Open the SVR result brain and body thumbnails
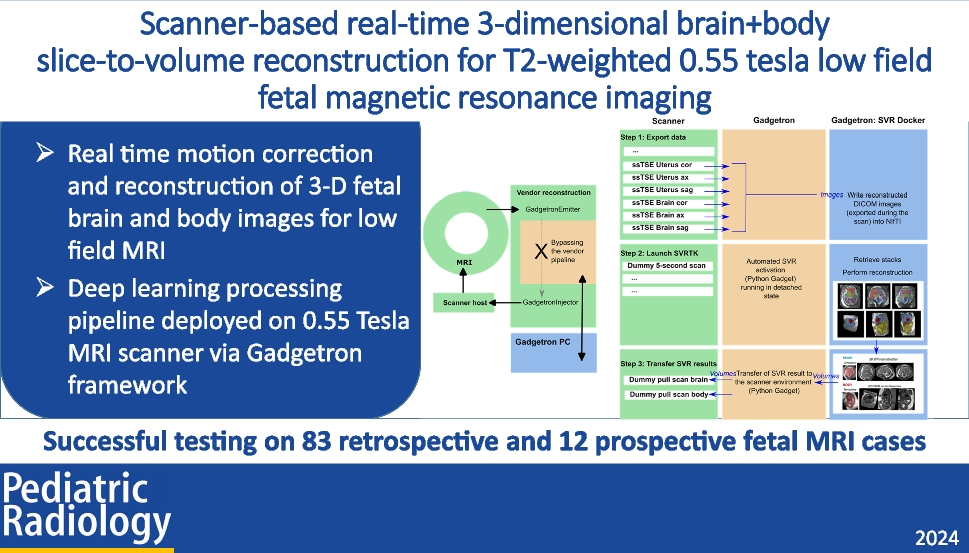This screenshot has height=553, width=969. pyautogui.click(x=875, y=385)
